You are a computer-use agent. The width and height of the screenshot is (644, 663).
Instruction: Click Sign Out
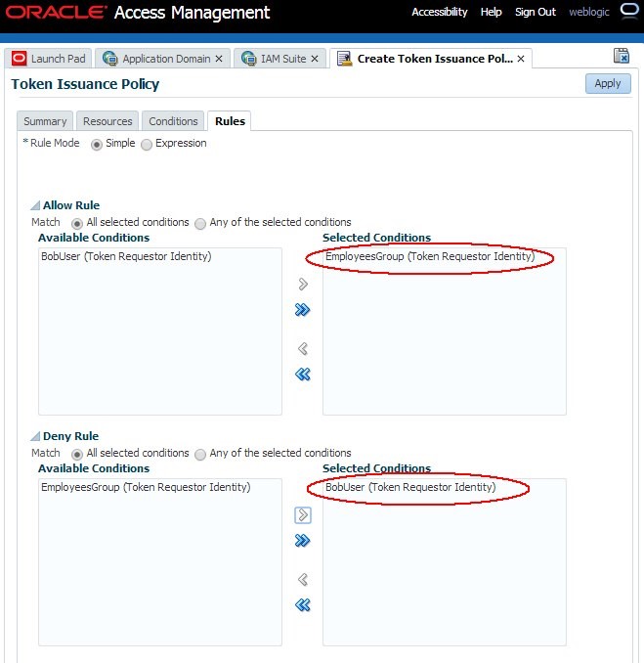tap(535, 12)
